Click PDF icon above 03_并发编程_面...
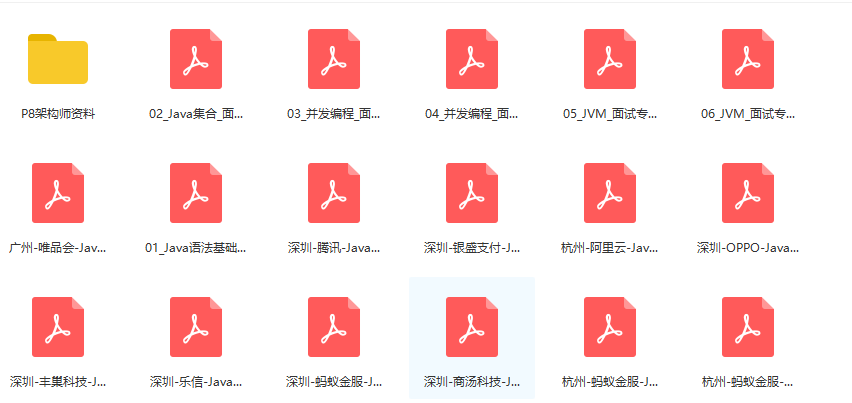852x403 pixels. pyautogui.click(x=334, y=59)
